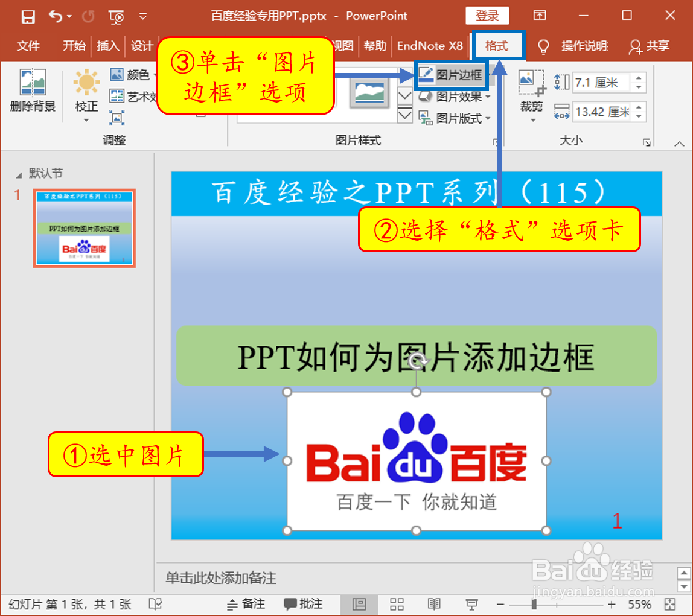Collapse the 默认节 section
Image resolution: width=693 pixels, height=616 pixels.
[x=19, y=175]
